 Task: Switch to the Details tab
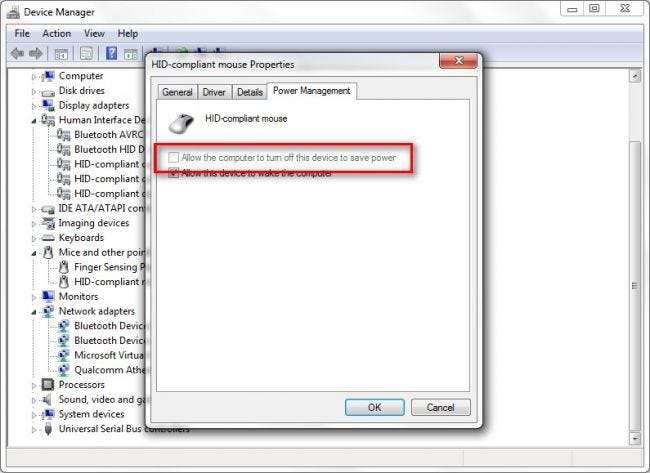[250, 92]
